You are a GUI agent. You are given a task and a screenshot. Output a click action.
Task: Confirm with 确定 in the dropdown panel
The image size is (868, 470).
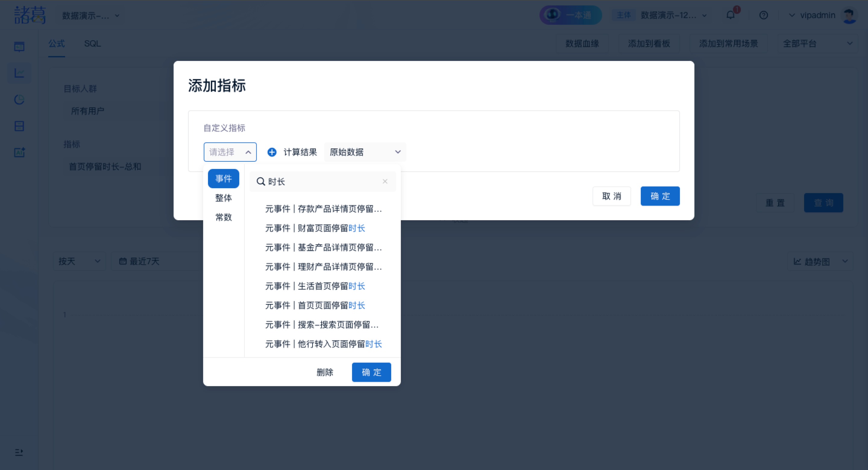coord(371,372)
